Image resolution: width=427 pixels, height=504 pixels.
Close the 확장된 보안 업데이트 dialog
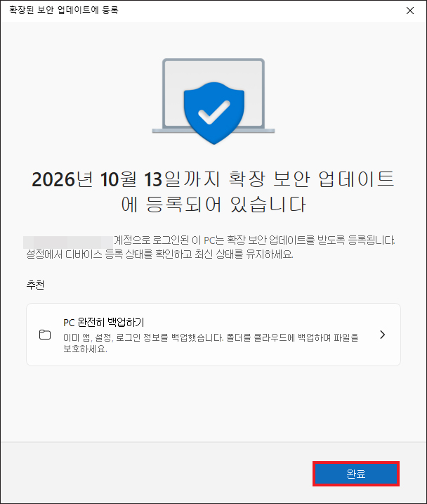[x=410, y=11]
